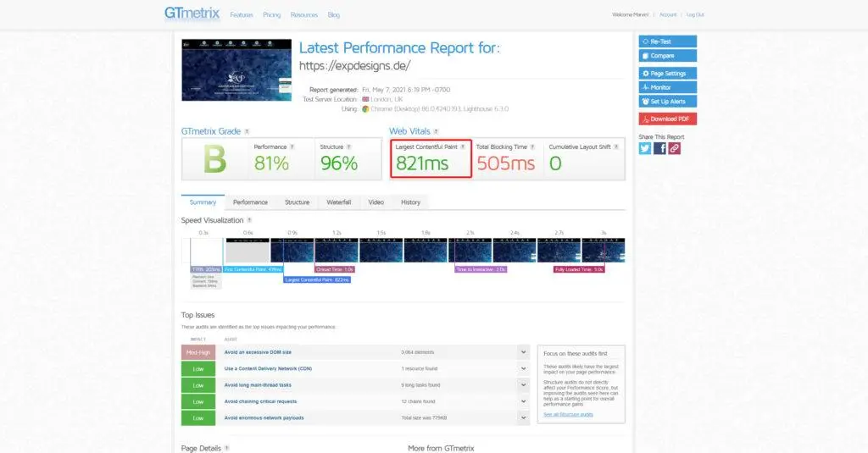The width and height of the screenshot is (868, 453).
Task: Share report on Facebook
Action: [659, 148]
